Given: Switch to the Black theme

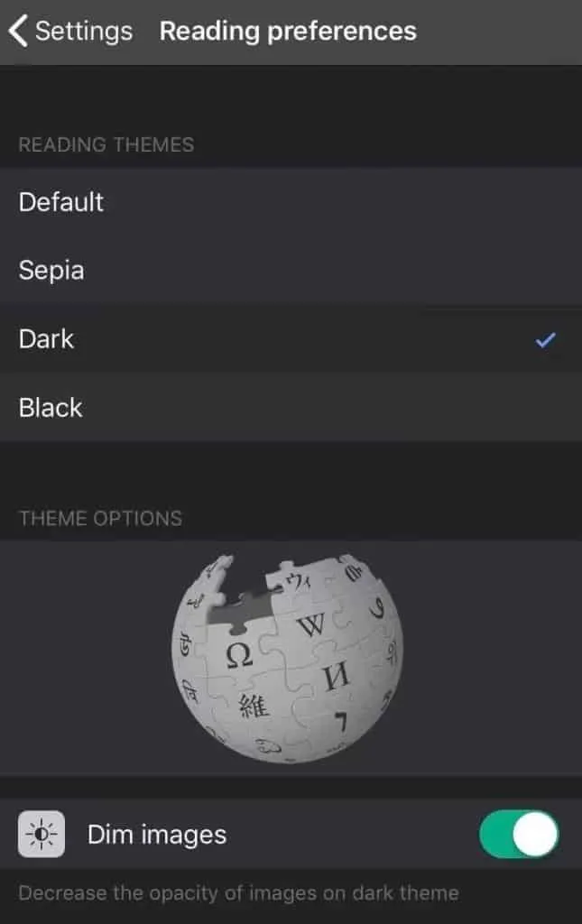Looking at the screenshot, I should [x=291, y=407].
